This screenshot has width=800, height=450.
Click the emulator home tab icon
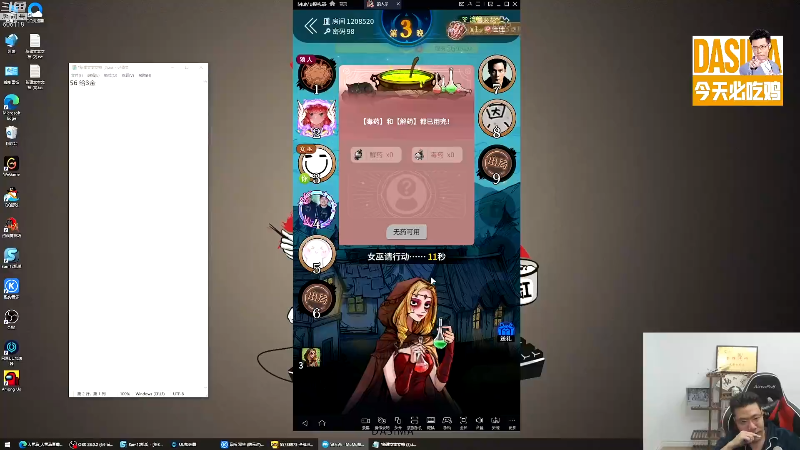click(x=332, y=4)
